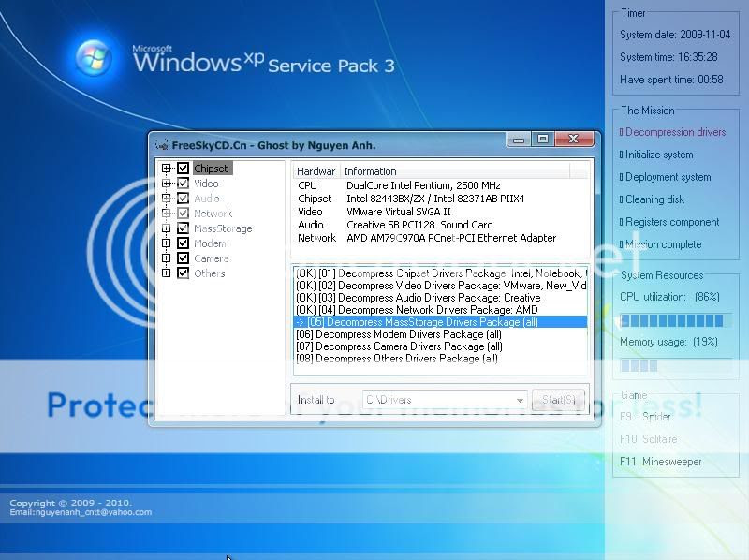Close the FreeSkyCD window
This screenshot has width=749, height=560.
click(574, 140)
